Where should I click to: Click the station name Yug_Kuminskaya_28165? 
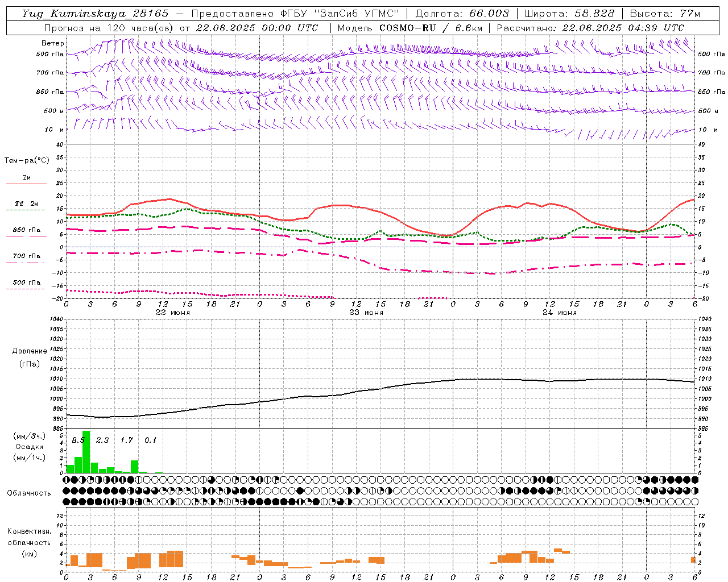click(95, 14)
